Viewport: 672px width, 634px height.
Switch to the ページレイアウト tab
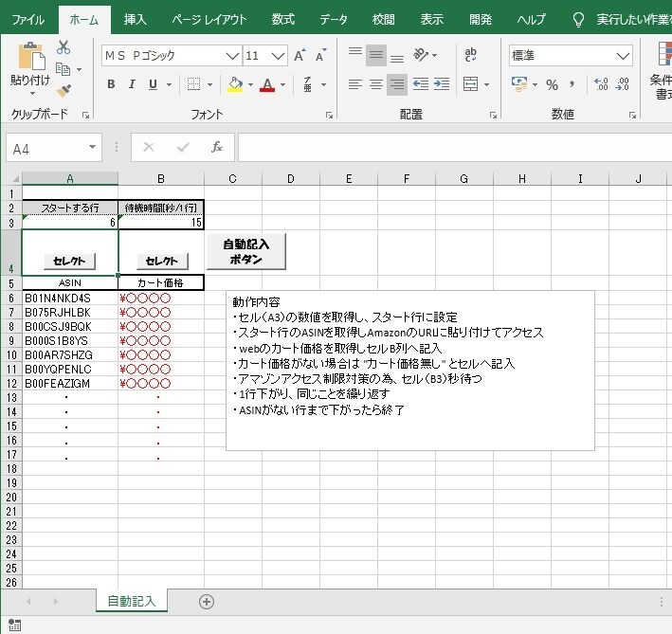(x=209, y=20)
